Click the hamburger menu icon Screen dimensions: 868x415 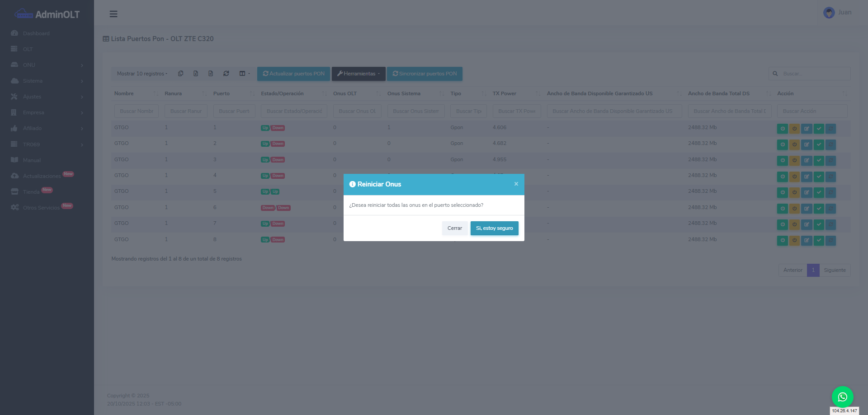[x=113, y=14]
